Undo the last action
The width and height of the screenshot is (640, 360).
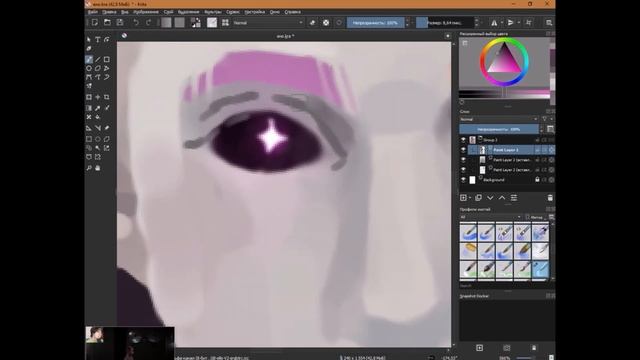136,22
